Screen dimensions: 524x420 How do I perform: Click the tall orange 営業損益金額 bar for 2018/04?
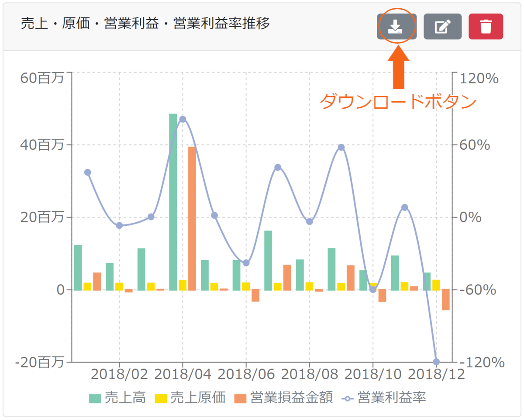(192, 218)
